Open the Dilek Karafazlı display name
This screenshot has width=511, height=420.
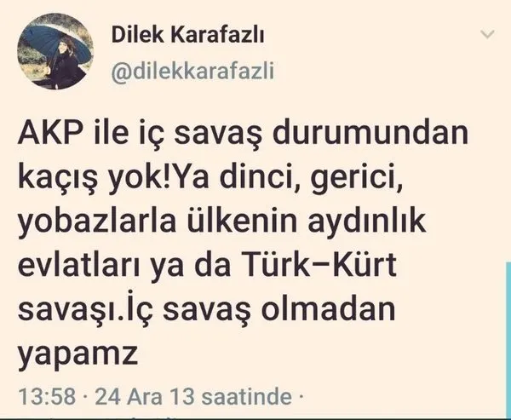coord(187,34)
